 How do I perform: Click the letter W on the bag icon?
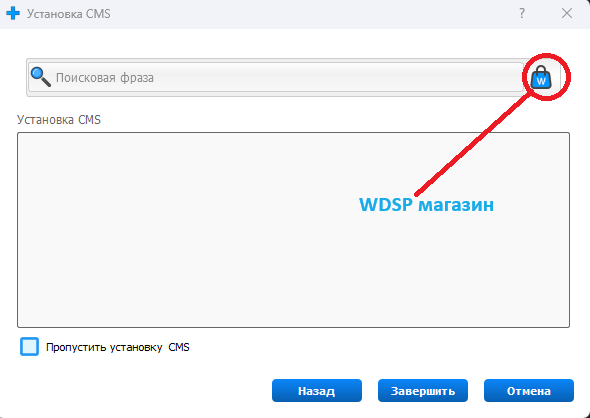(541, 81)
